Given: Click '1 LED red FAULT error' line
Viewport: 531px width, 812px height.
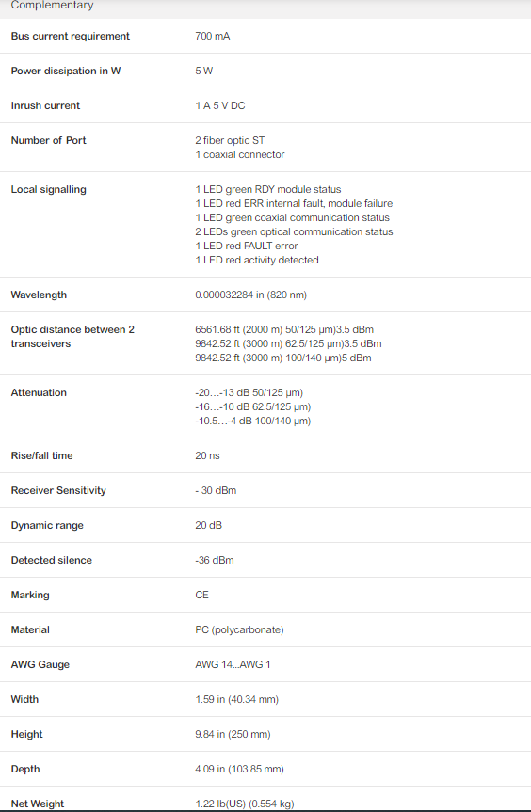Looking at the screenshot, I should click(247, 246).
